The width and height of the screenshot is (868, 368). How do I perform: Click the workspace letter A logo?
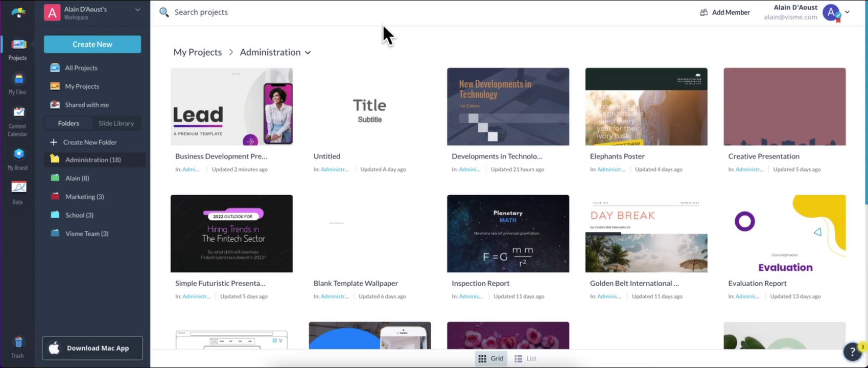[x=52, y=13]
